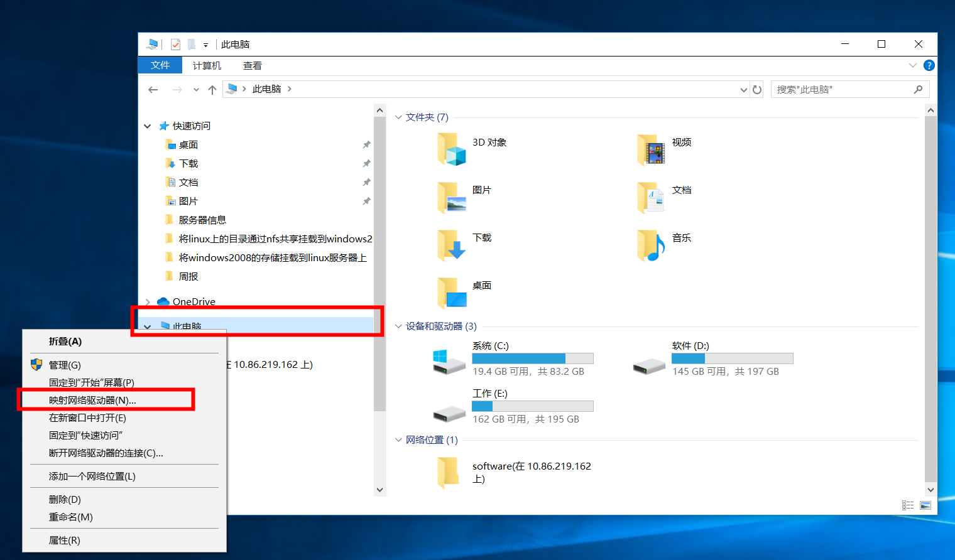
Task: Open the address bar history dropdown
Action: coord(743,89)
